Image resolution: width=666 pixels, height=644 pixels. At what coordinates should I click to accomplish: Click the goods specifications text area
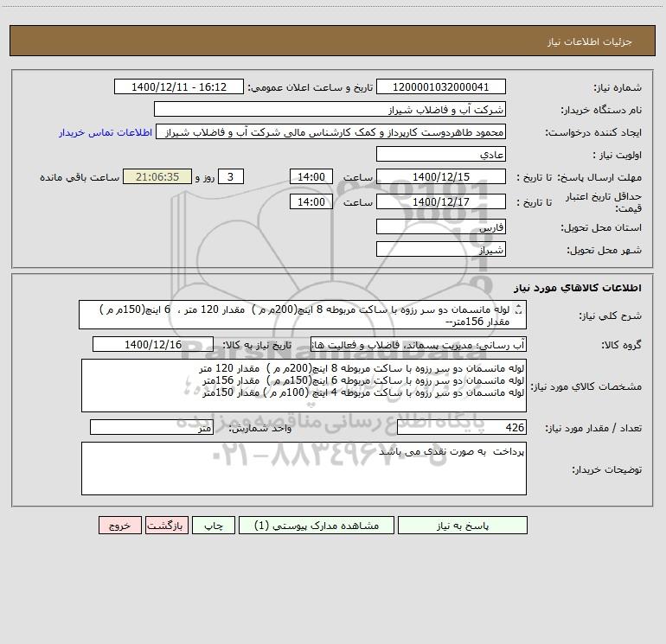(304, 386)
